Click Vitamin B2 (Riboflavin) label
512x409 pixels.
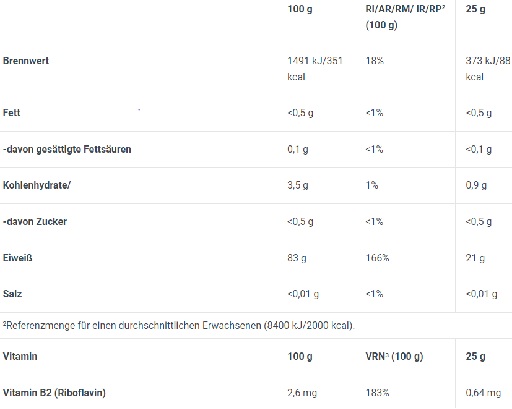pos(54,393)
